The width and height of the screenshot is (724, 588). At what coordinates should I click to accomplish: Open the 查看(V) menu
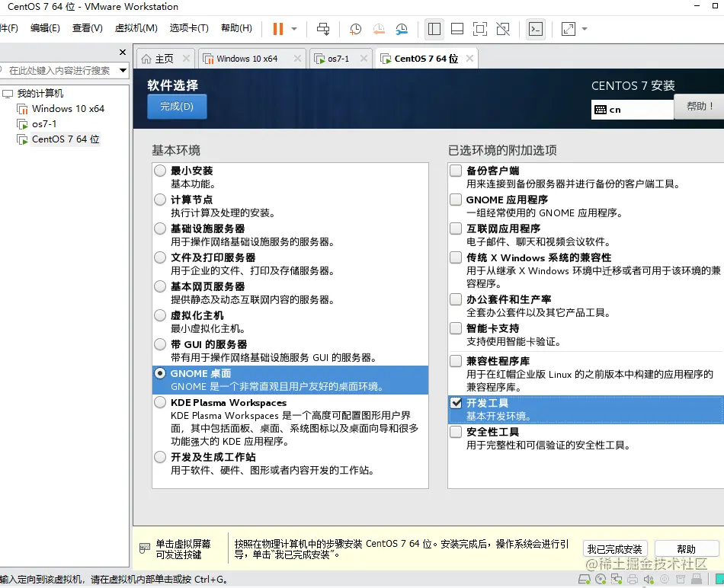(88, 28)
